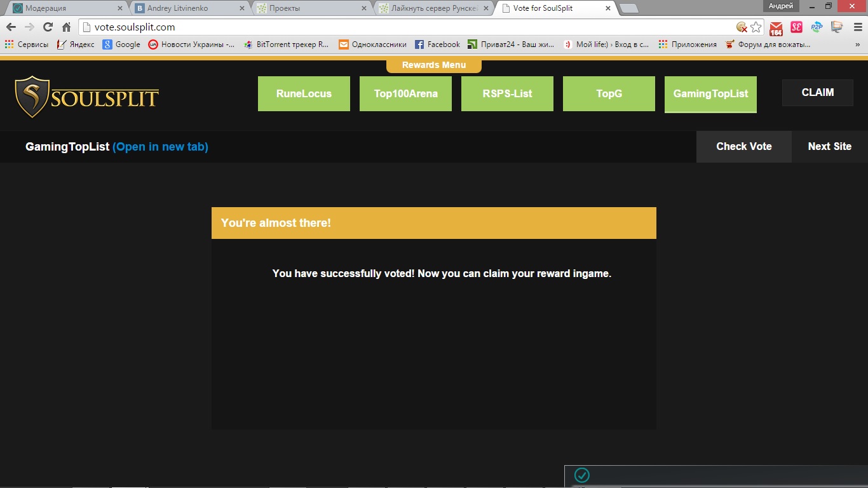Close the Модерация tab

click(x=119, y=8)
